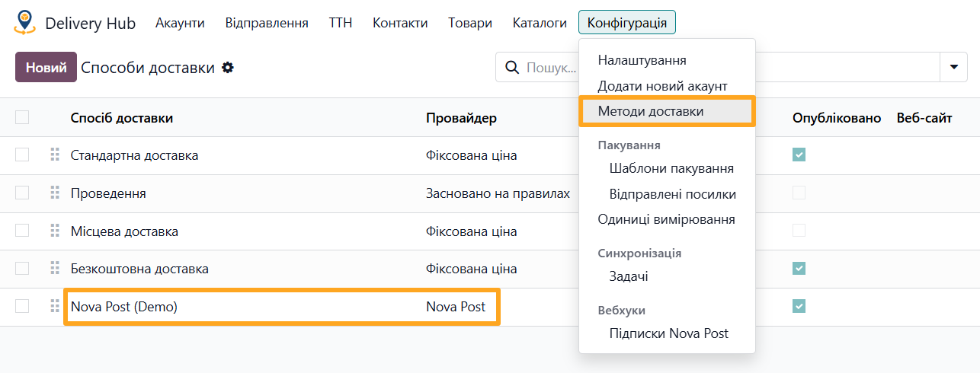Viewport: 980px width, 373px height.
Task: Grab the drag handle for Nova Post (Demo)
Action: pyautogui.click(x=55, y=307)
